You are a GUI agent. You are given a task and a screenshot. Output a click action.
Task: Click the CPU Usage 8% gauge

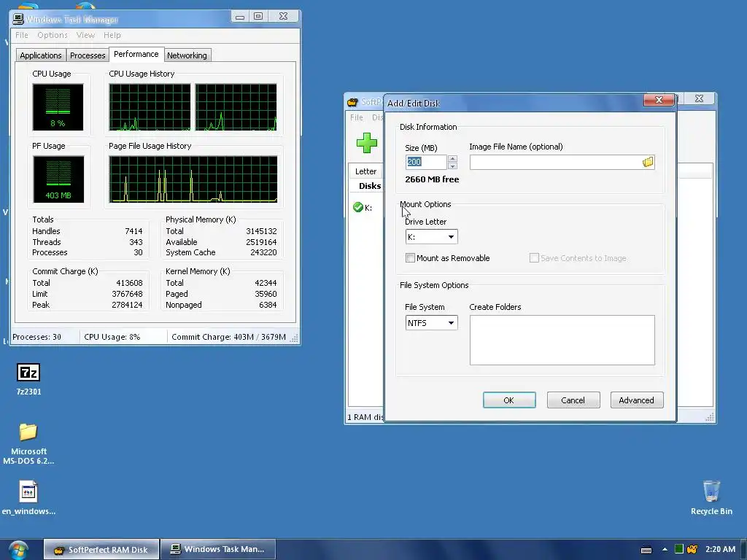[58, 106]
